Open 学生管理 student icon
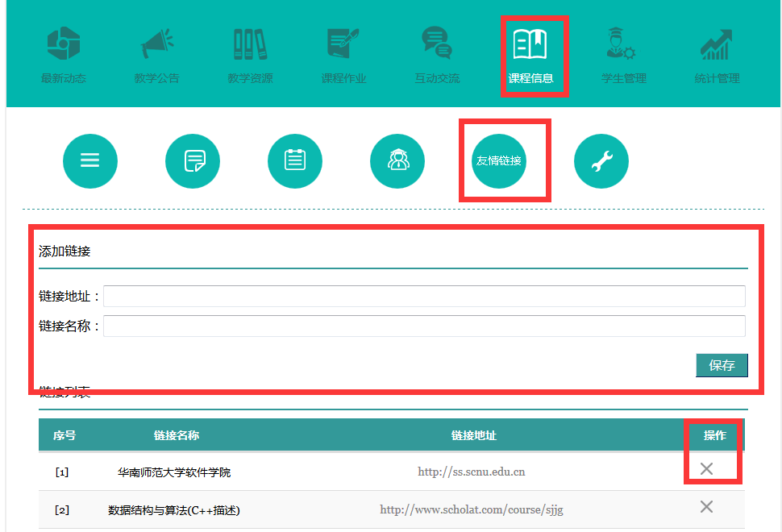The width and height of the screenshot is (782, 532). 623,44
